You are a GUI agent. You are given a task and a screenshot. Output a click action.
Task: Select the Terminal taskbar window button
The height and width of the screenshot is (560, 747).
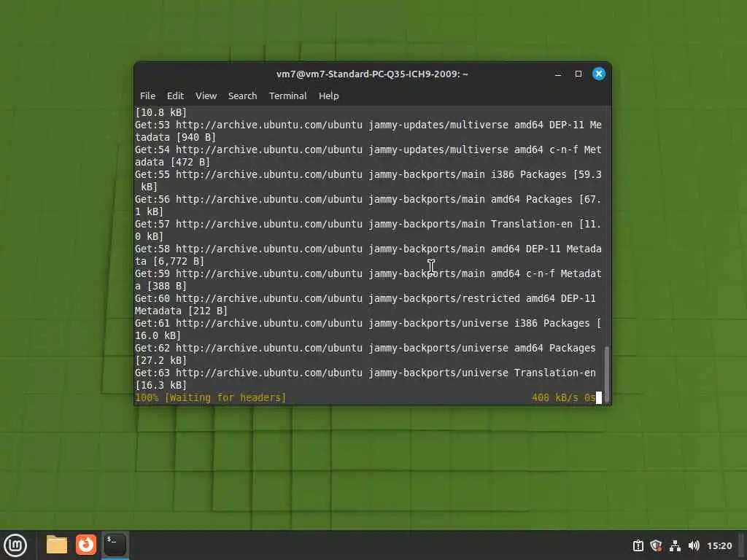click(115, 545)
